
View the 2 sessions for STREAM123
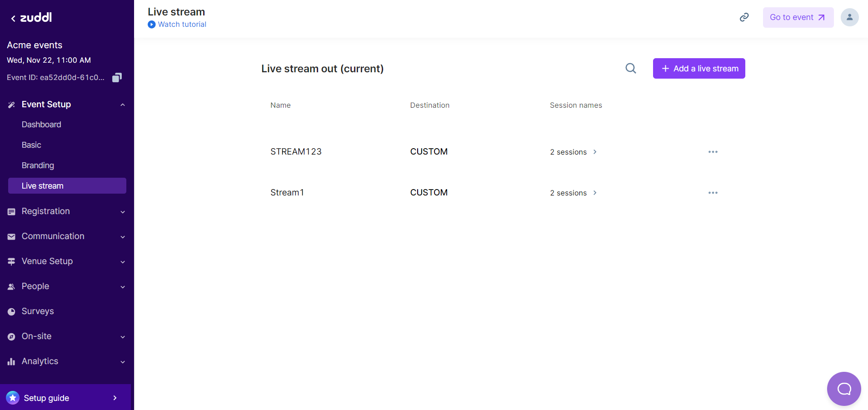click(568, 152)
